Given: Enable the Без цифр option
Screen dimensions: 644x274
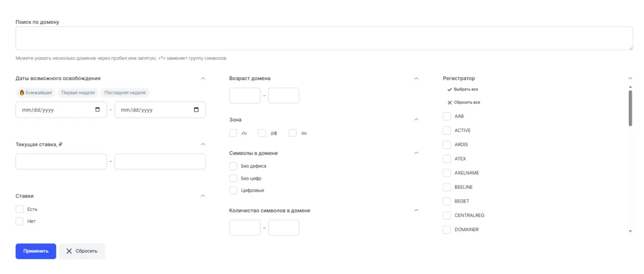Looking at the screenshot, I should click(x=233, y=178).
